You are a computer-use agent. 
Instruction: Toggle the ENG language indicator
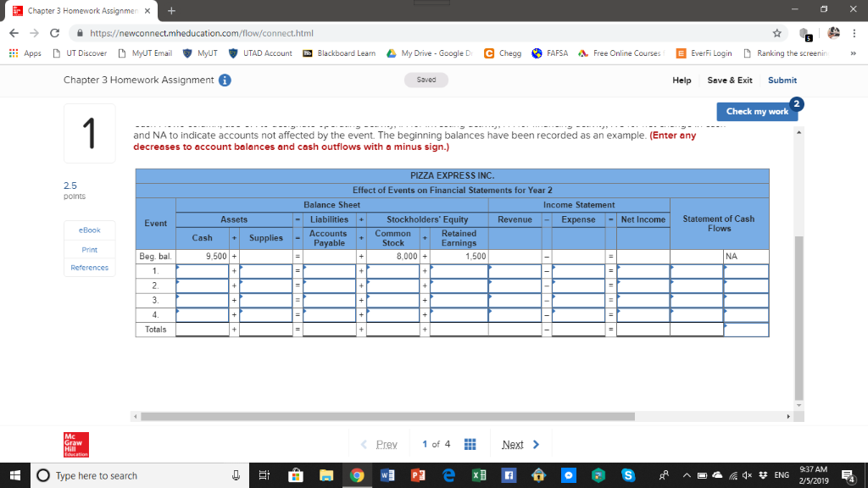tap(781, 475)
